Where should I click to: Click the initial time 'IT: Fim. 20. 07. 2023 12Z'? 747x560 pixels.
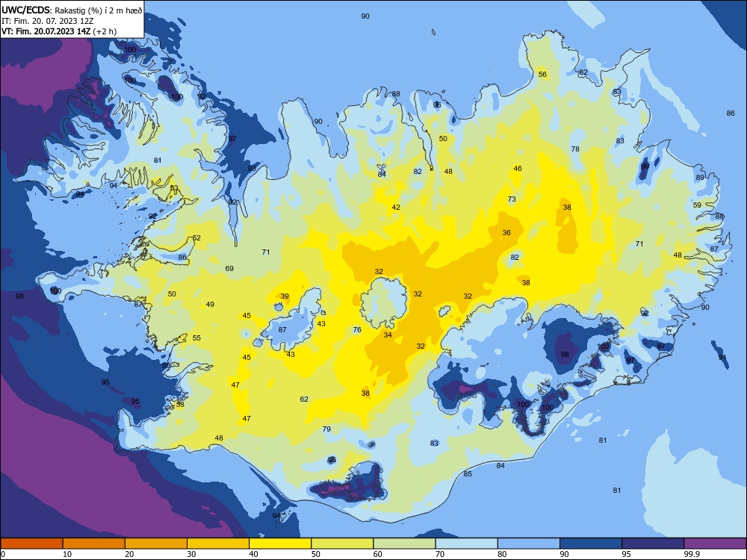point(47,21)
